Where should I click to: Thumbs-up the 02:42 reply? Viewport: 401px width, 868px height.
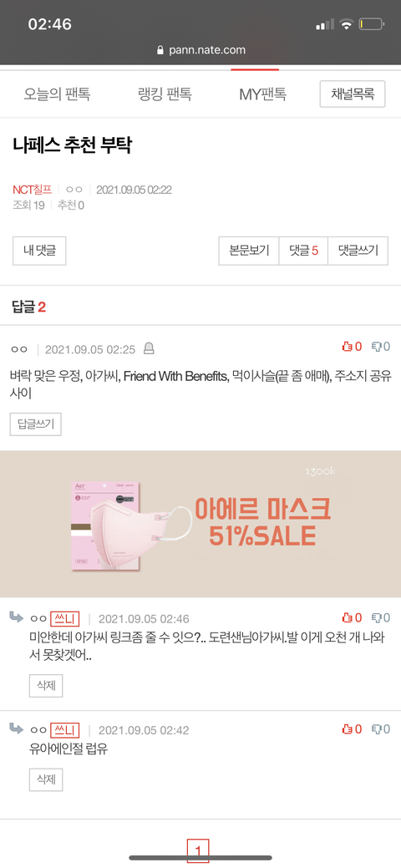352,729
